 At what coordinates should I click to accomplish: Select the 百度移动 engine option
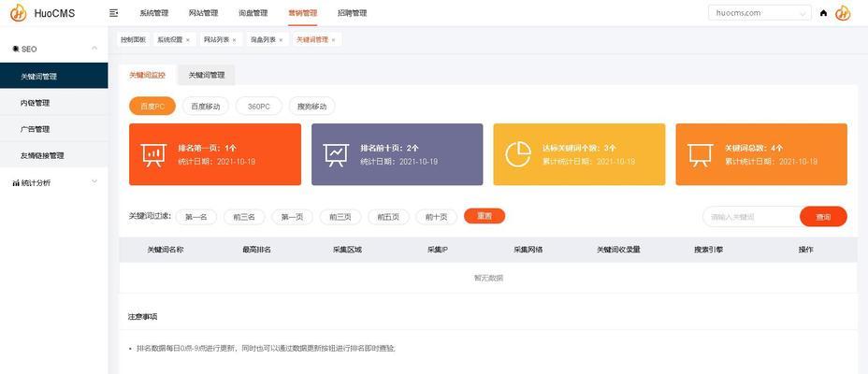[x=206, y=107]
